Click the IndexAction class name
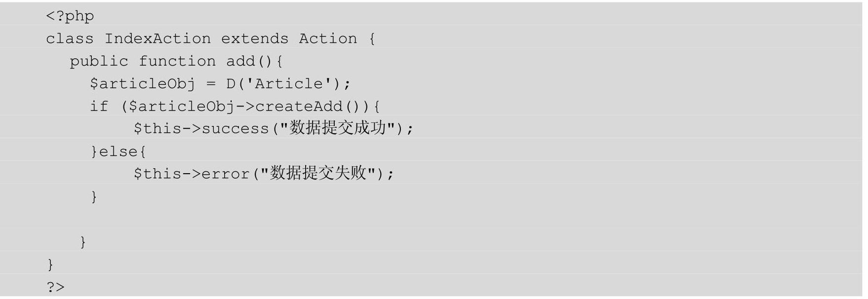The width and height of the screenshot is (868, 299). pos(158,38)
